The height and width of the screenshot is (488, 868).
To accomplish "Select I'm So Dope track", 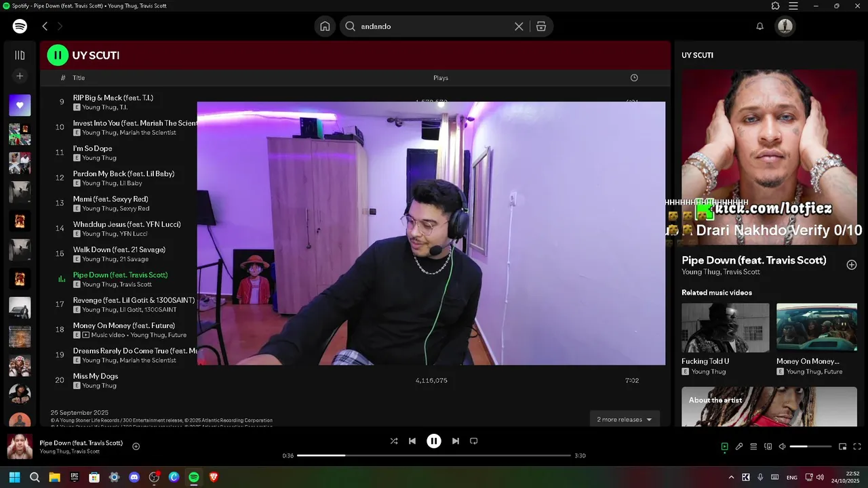I will pyautogui.click(x=93, y=148).
